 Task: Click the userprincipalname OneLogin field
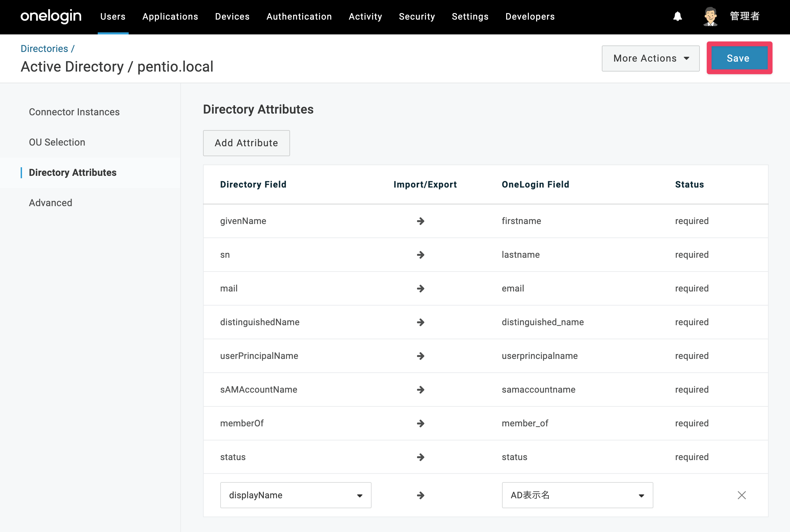(540, 356)
